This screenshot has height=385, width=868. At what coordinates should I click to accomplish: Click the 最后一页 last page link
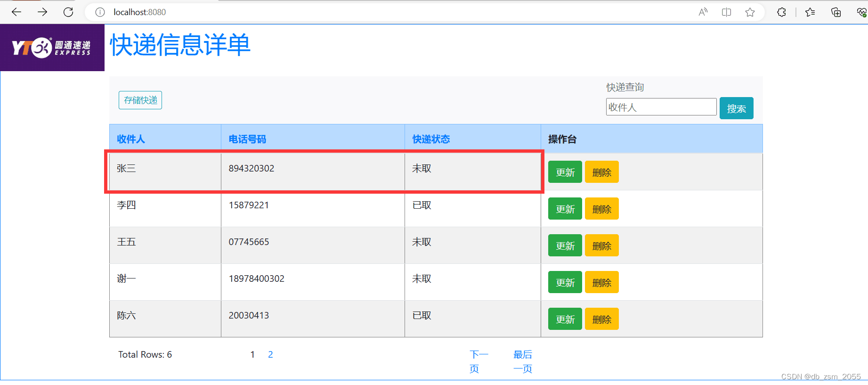pos(523,361)
